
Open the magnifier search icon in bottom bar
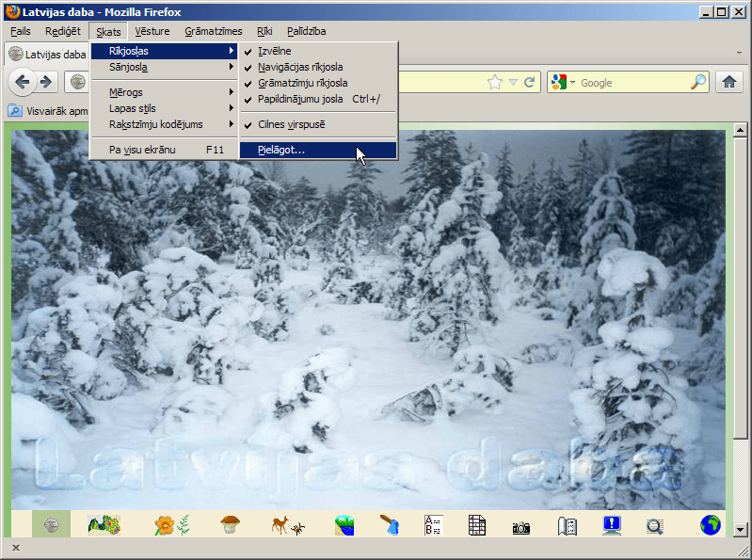tap(655, 526)
